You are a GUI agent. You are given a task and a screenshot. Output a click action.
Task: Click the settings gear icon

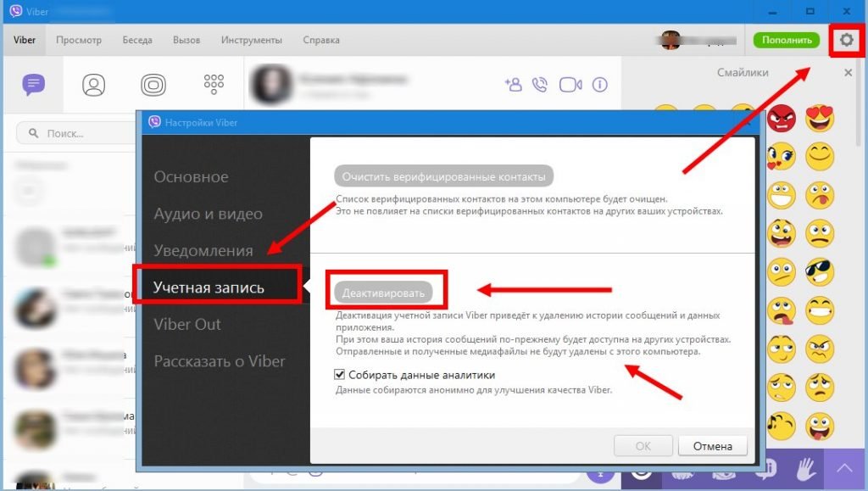click(x=845, y=40)
